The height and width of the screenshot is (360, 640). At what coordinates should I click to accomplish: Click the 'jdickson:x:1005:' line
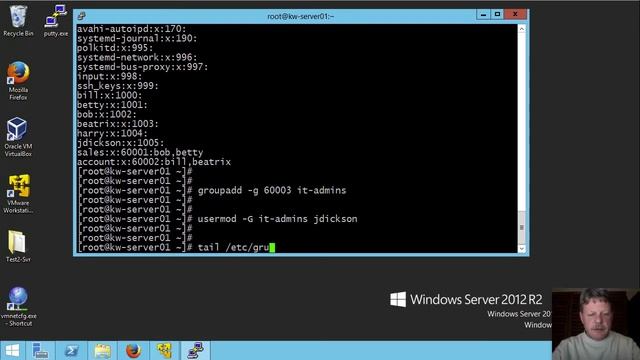(121, 143)
